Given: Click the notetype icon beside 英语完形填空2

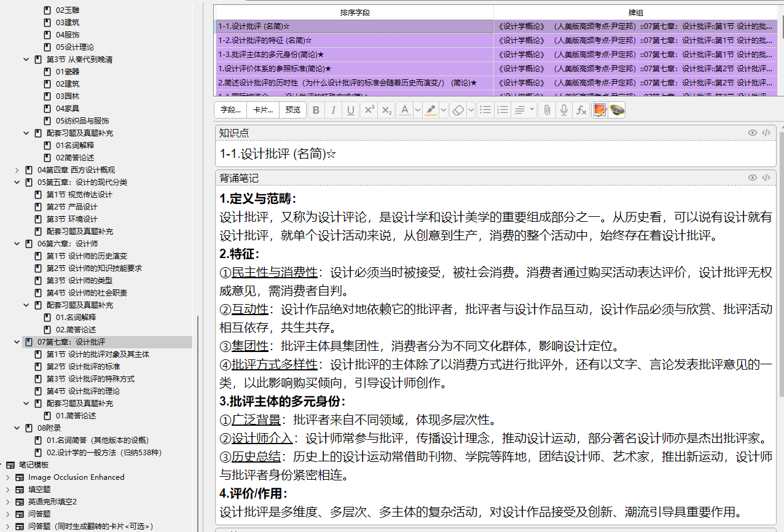Looking at the screenshot, I should pyautogui.click(x=20, y=502).
